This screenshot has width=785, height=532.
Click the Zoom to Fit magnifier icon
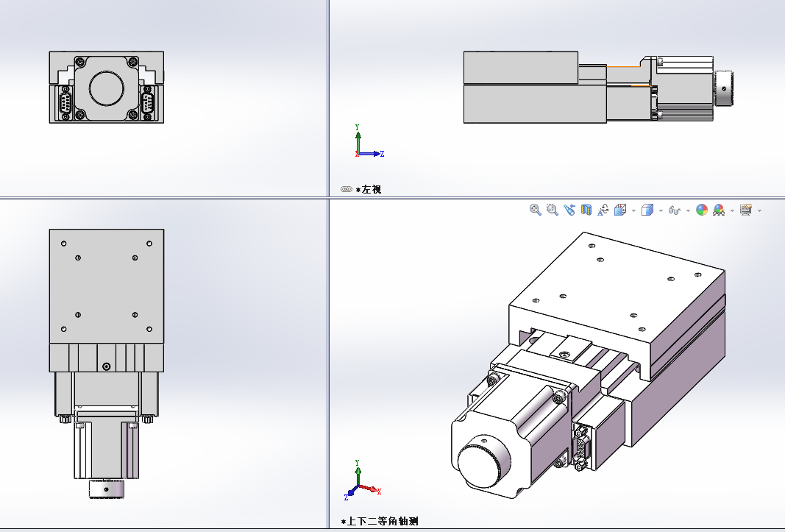(535, 210)
